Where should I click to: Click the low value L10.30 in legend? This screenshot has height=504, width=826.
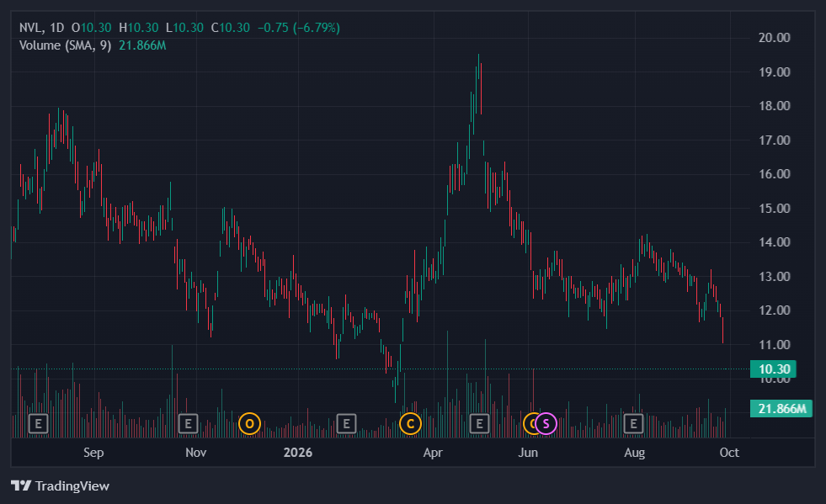pos(184,28)
